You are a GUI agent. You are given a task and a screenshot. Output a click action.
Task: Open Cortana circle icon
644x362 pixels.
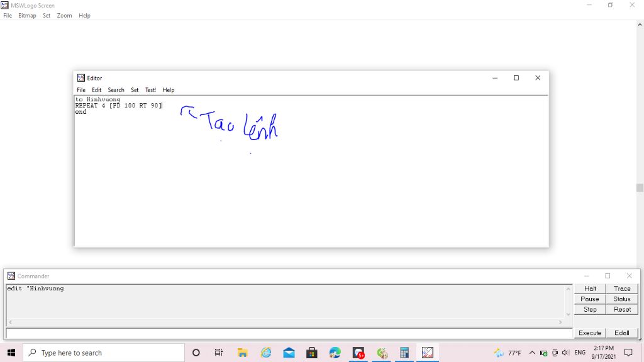coord(196,353)
